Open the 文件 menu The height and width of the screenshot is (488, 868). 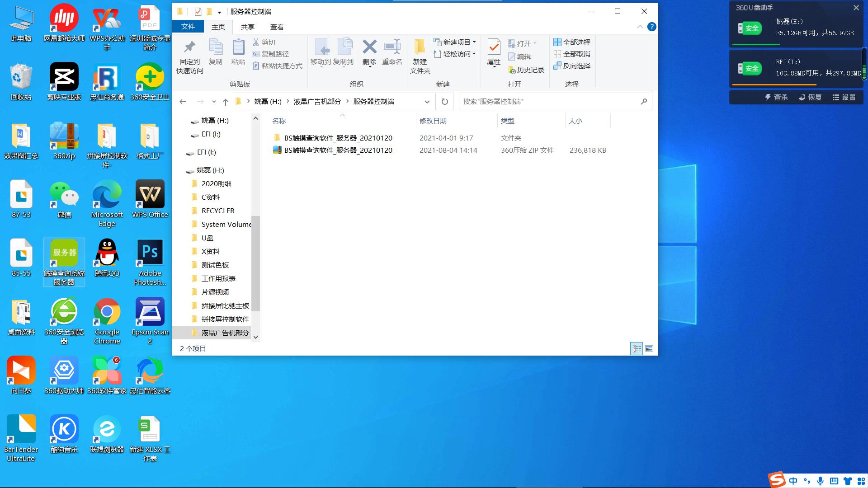pyautogui.click(x=188, y=27)
